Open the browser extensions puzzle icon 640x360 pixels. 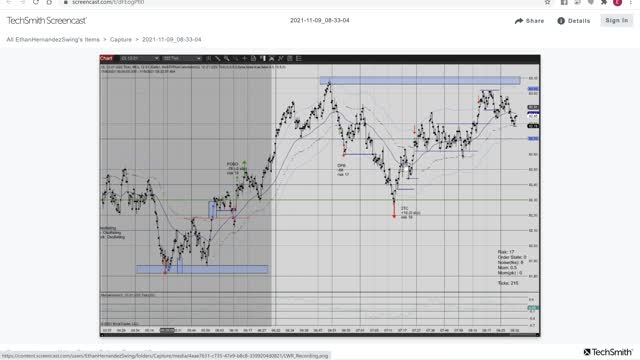tap(604, 2)
